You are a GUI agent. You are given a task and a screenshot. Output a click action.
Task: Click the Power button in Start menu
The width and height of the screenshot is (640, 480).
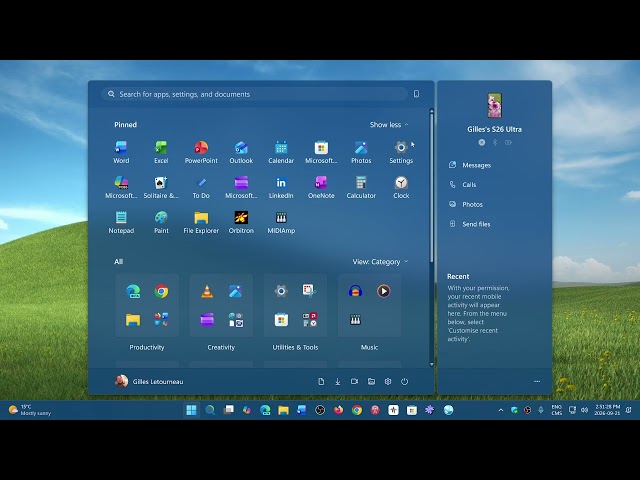tap(404, 381)
